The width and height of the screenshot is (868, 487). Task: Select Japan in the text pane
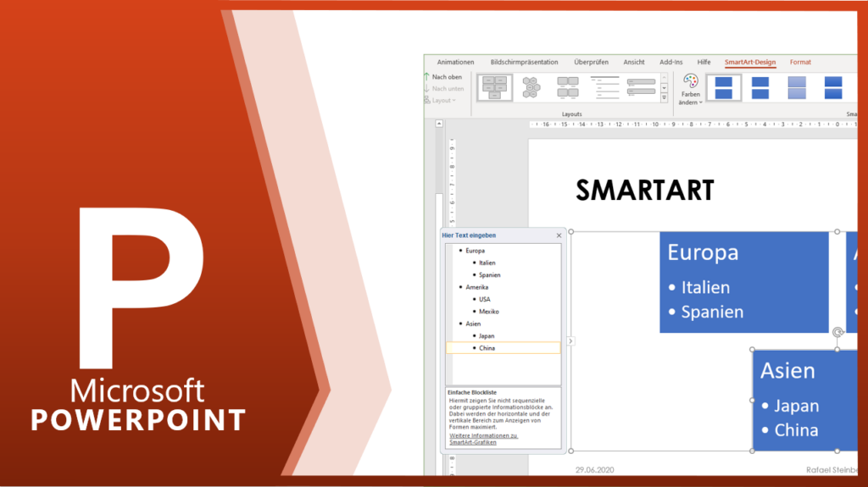click(x=487, y=336)
